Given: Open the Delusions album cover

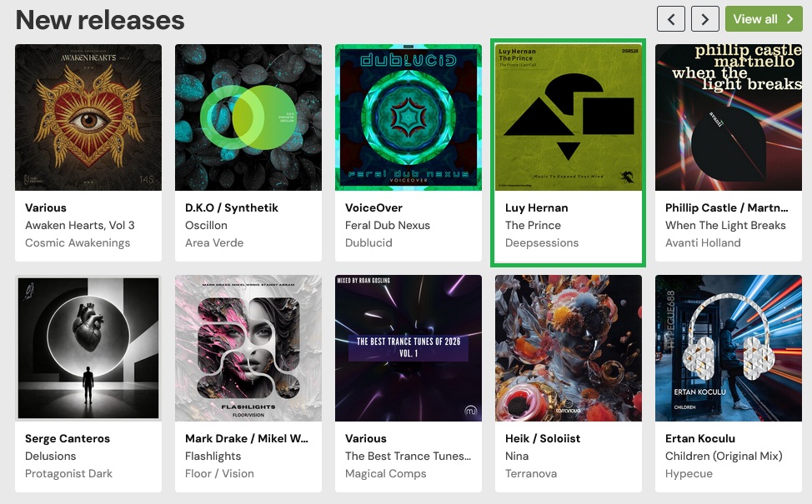Looking at the screenshot, I should [88, 348].
